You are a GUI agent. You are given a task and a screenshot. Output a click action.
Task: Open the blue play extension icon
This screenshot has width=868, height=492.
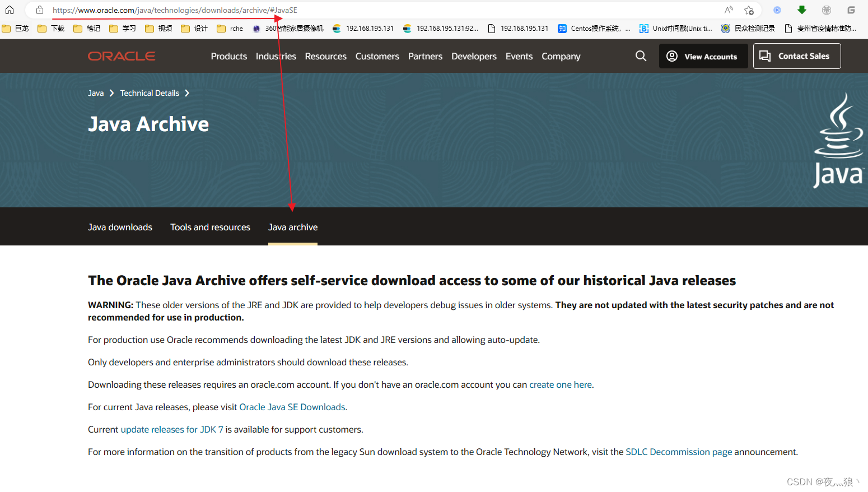pos(777,10)
